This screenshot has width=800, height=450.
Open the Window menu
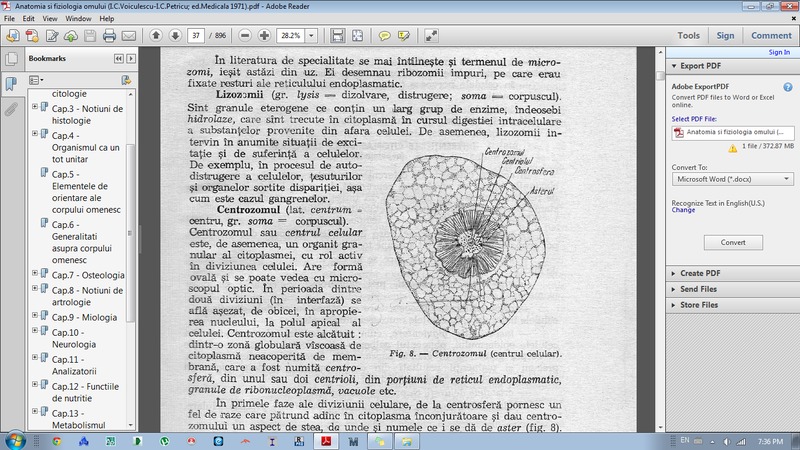tap(78, 18)
